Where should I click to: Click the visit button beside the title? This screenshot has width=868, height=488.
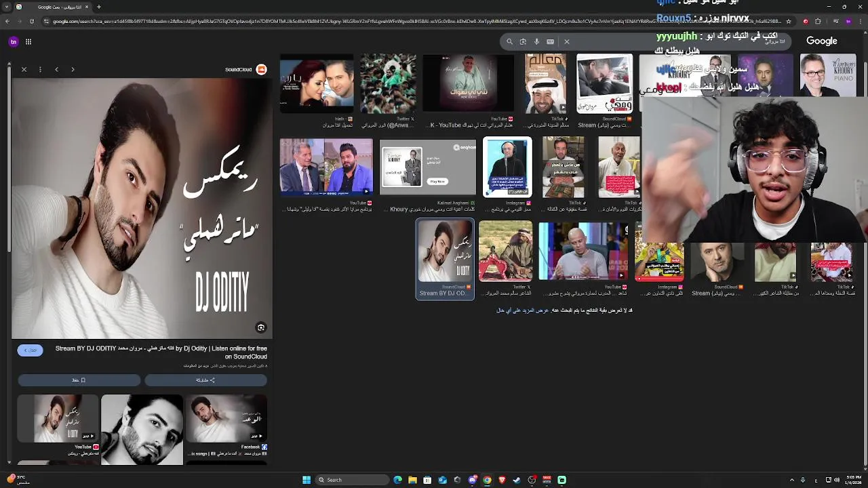click(x=31, y=350)
